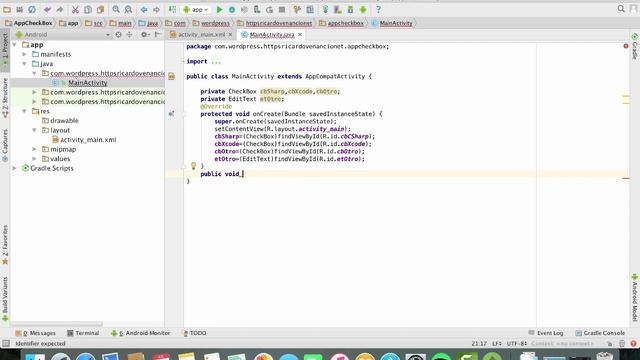
Task: Click the Undo toolbar arrow
Action: click(x=47, y=9)
